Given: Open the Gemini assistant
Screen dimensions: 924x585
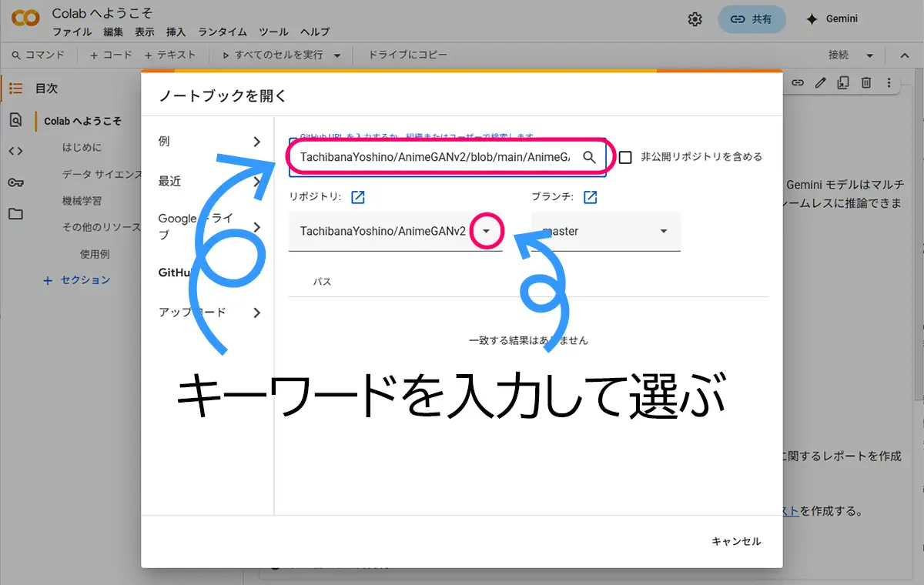Looking at the screenshot, I should point(831,19).
